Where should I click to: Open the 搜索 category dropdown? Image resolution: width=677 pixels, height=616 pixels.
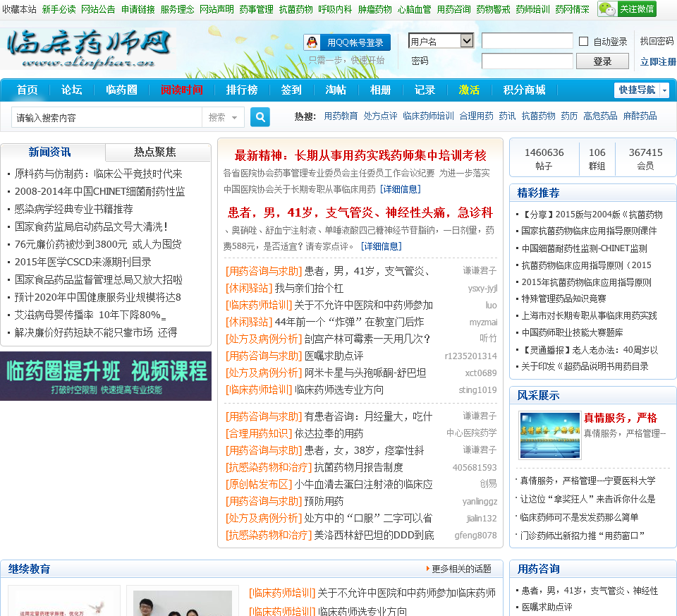click(222, 117)
